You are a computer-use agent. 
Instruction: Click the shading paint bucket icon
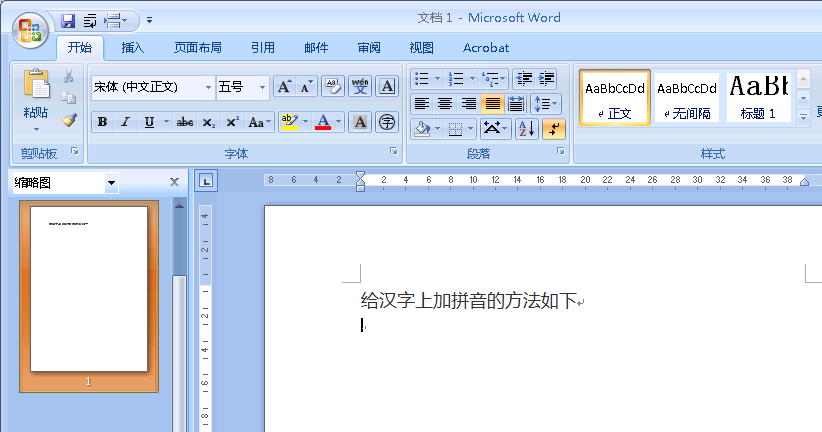(x=422, y=129)
